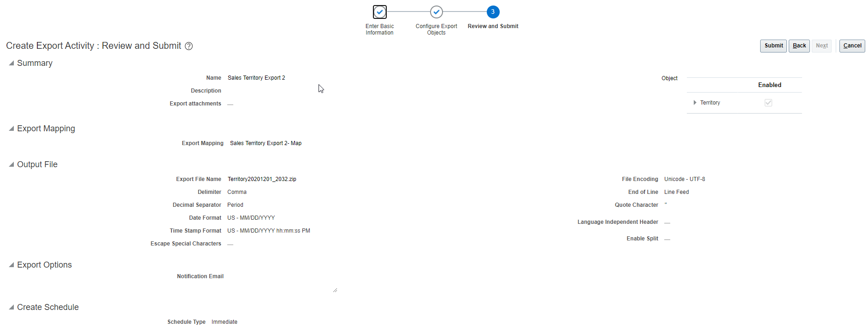Screen dimensions: 868x333
Task: Click the 'Quote Character' label
Action: tap(637, 205)
